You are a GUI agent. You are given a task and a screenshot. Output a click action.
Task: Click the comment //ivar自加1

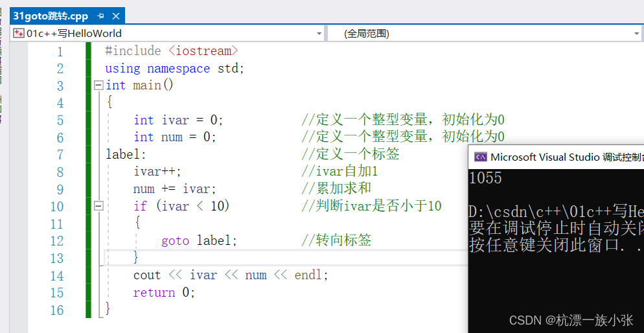339,172
